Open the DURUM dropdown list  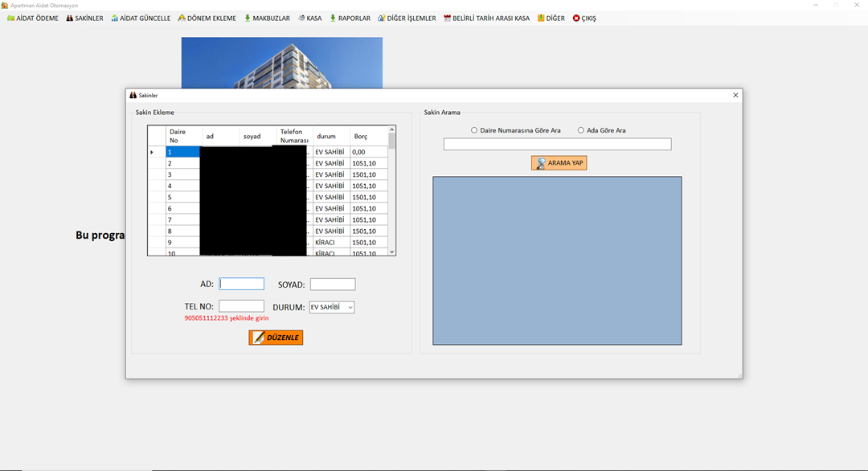[x=350, y=308]
